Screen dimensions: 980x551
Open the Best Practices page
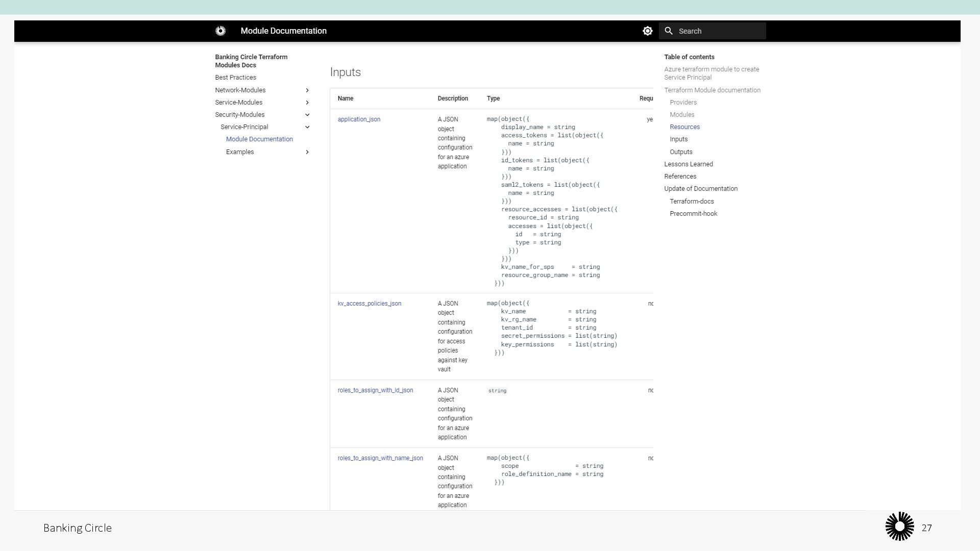(x=235, y=78)
